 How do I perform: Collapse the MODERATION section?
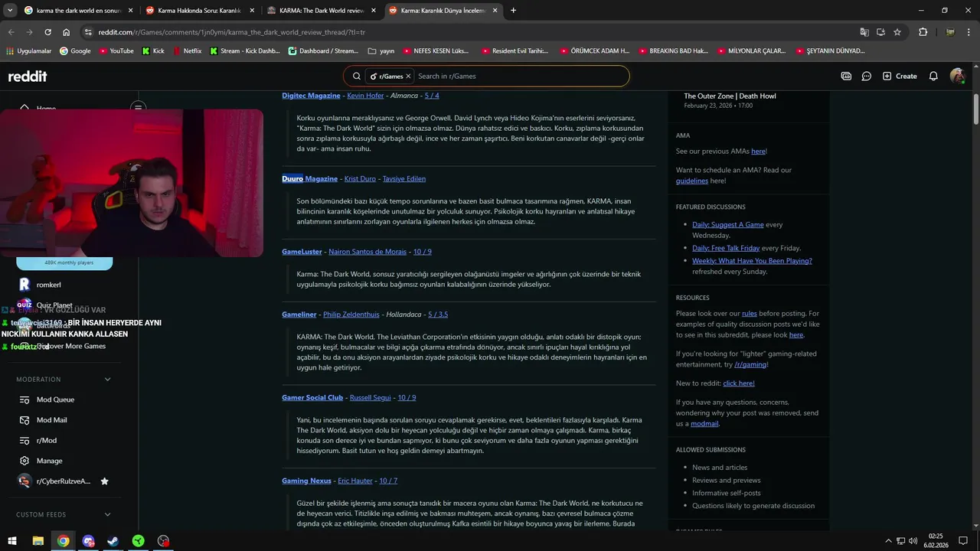(107, 380)
